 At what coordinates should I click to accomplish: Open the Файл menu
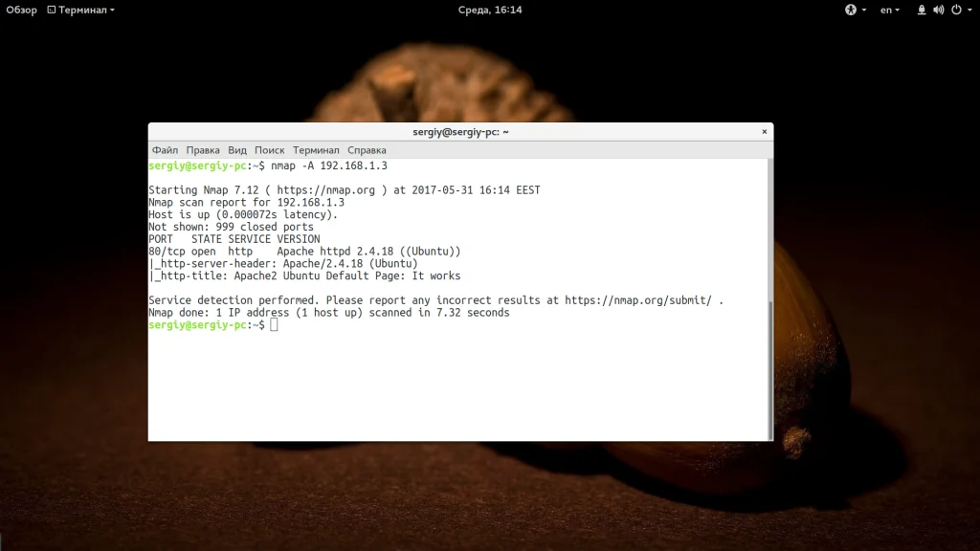(x=165, y=150)
